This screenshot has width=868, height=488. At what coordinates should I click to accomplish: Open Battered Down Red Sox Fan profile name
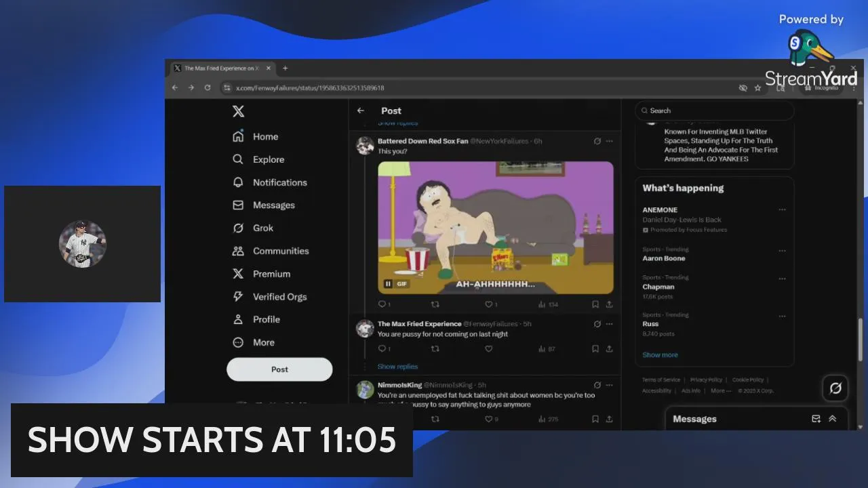pos(422,141)
